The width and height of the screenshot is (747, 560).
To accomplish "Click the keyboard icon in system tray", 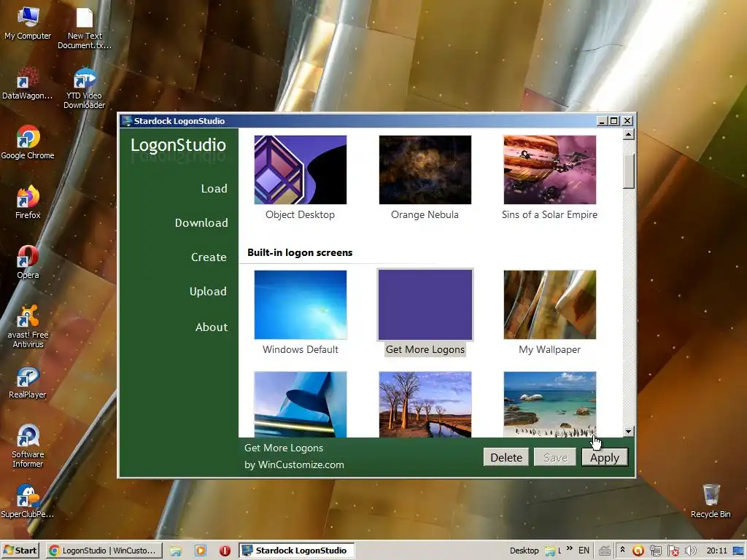I will [x=605, y=551].
